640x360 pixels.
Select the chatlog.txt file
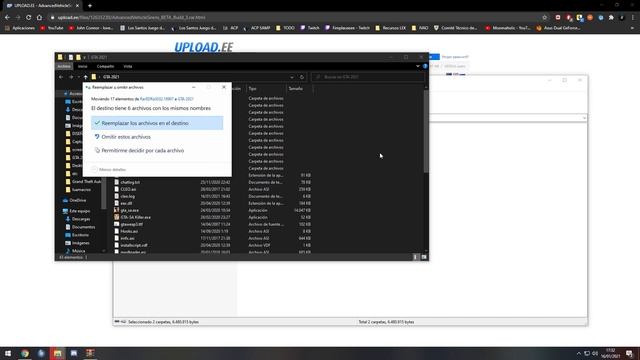(x=130, y=182)
